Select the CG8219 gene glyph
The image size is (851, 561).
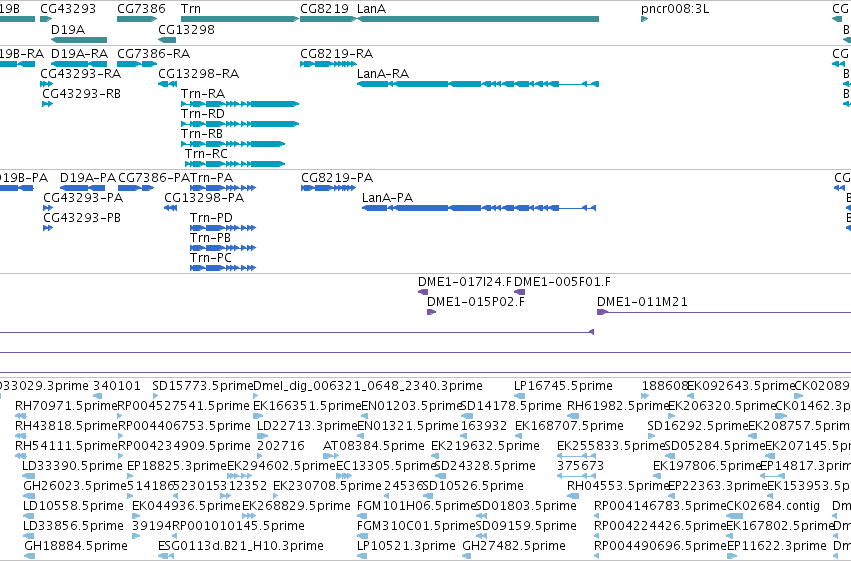click(327, 19)
